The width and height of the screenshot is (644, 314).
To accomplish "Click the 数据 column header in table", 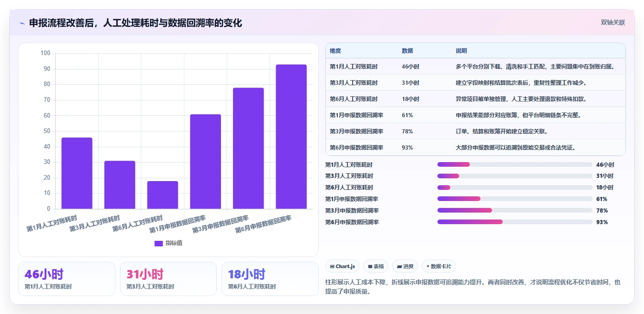I will [x=407, y=51].
